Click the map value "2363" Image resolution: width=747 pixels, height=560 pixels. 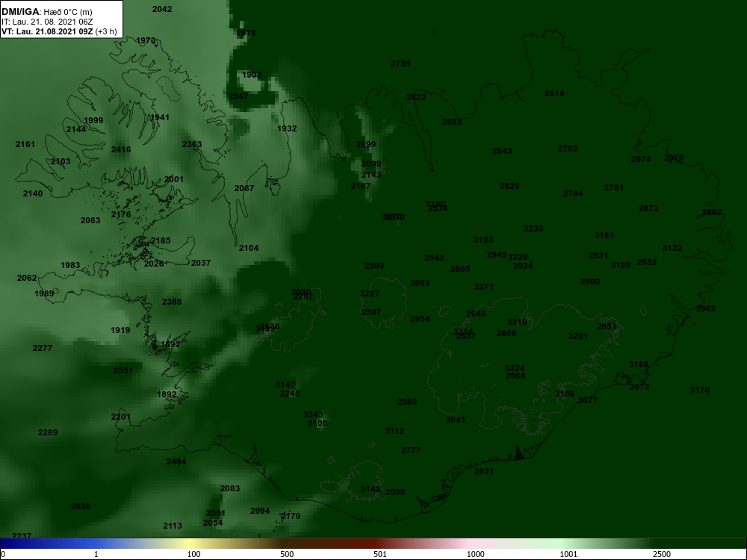192,144
